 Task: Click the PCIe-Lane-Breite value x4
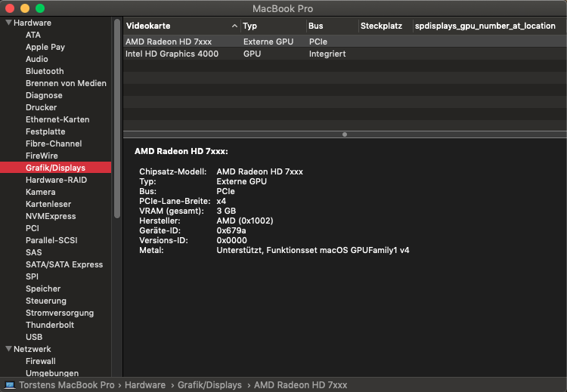[221, 201]
